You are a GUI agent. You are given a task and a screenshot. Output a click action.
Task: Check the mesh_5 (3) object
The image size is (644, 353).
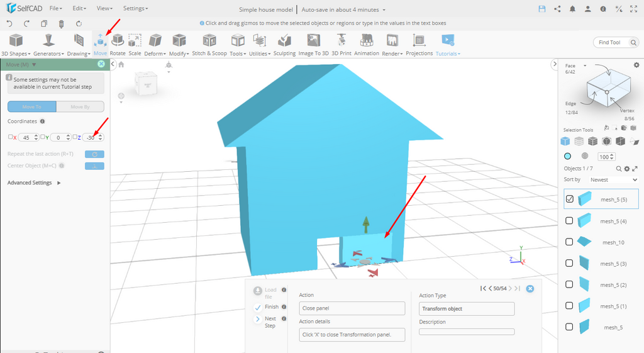click(x=569, y=263)
